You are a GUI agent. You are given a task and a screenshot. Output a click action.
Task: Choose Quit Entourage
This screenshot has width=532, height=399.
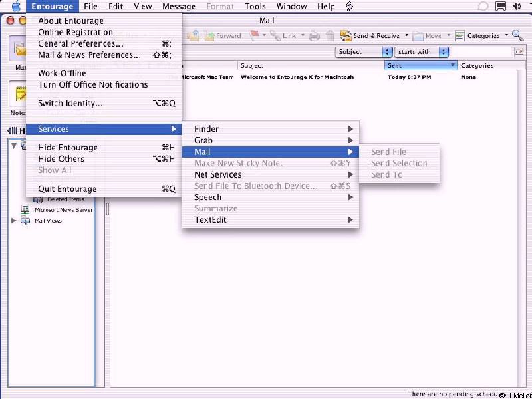[x=104, y=189]
